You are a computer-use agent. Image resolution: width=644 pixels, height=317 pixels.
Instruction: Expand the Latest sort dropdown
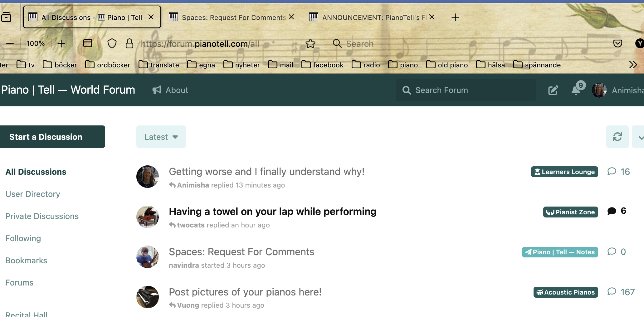(x=161, y=137)
